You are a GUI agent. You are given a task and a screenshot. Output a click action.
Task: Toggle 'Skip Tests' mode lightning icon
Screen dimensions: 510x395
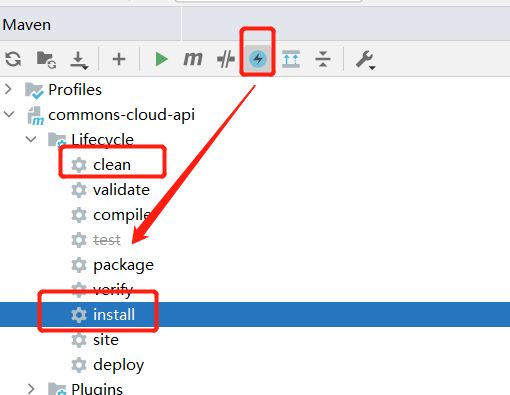pyautogui.click(x=258, y=59)
